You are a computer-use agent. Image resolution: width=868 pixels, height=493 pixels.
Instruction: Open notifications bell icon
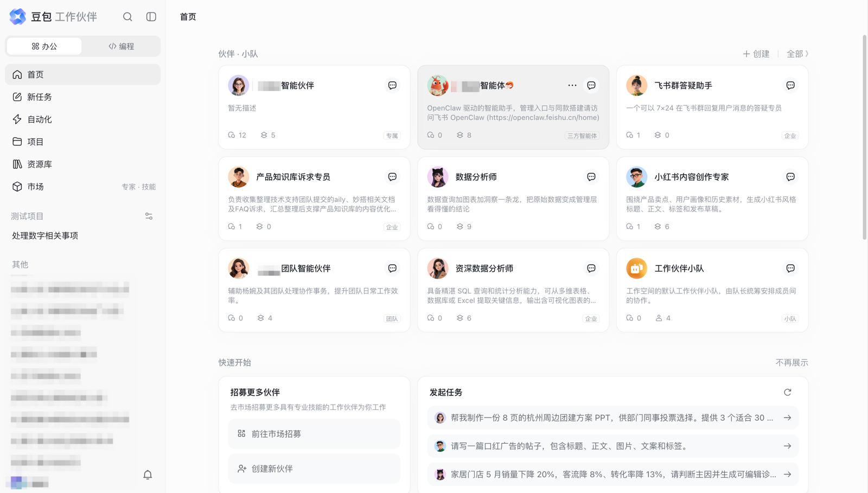pos(148,475)
